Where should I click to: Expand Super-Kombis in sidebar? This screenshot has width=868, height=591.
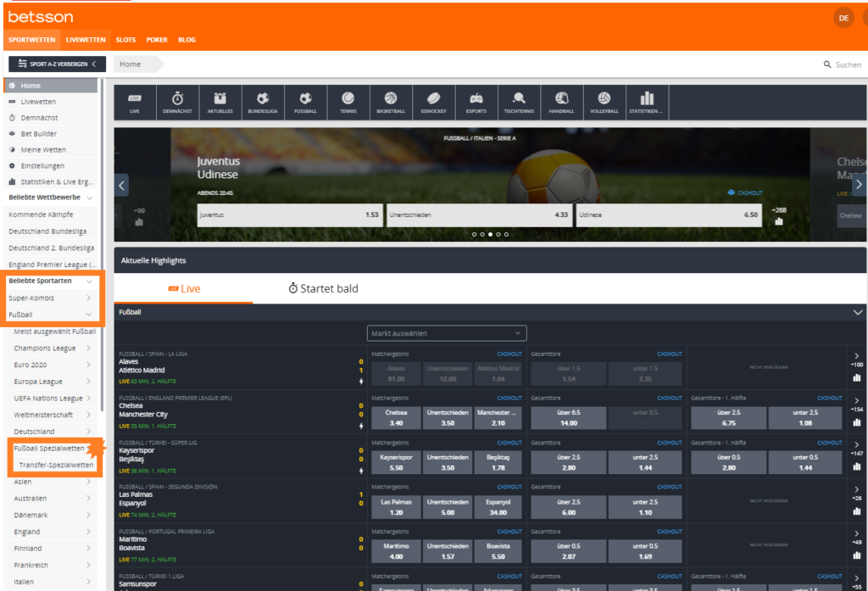click(x=89, y=298)
